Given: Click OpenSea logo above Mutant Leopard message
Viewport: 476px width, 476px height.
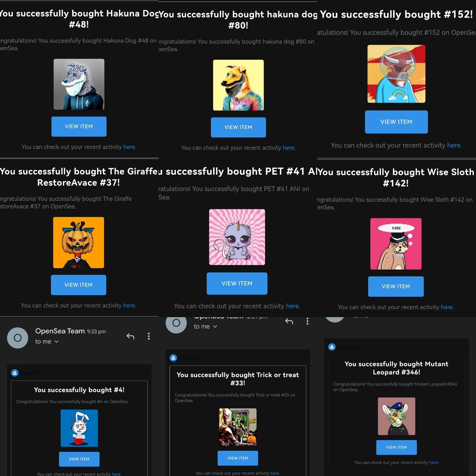Looking at the screenshot, I should [332, 347].
